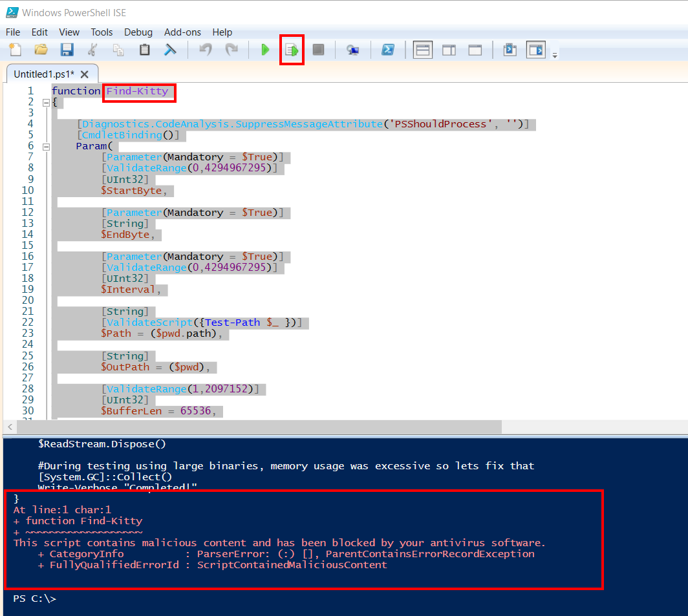Show Command Window toolbar icon
The width and height of the screenshot is (688, 616).
click(x=510, y=50)
